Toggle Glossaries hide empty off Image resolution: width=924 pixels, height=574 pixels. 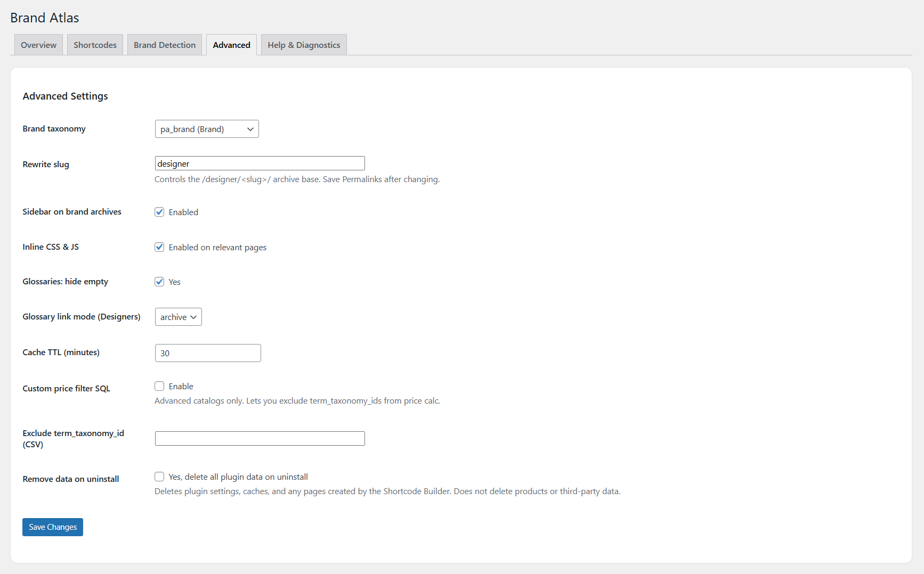pyautogui.click(x=159, y=282)
